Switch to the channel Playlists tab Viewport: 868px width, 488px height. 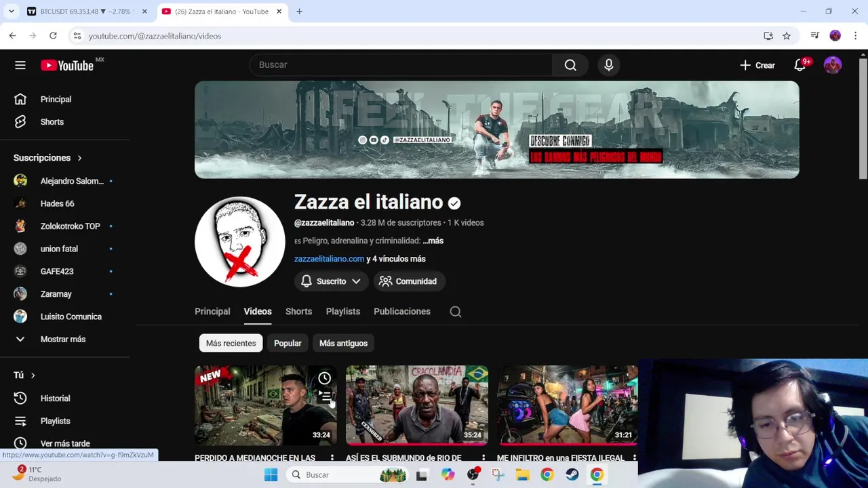pos(342,311)
